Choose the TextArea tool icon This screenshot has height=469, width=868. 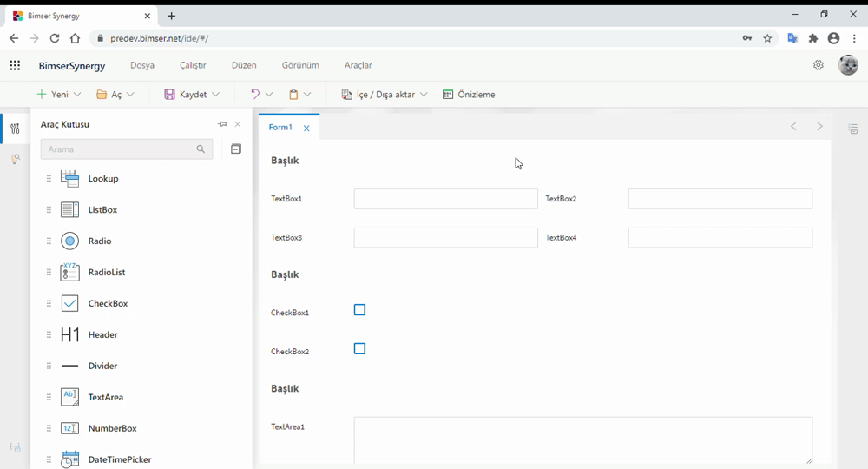(70, 397)
